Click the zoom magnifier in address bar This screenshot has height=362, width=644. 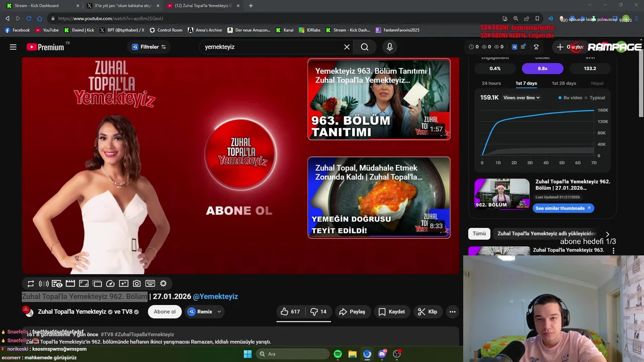[516, 19]
